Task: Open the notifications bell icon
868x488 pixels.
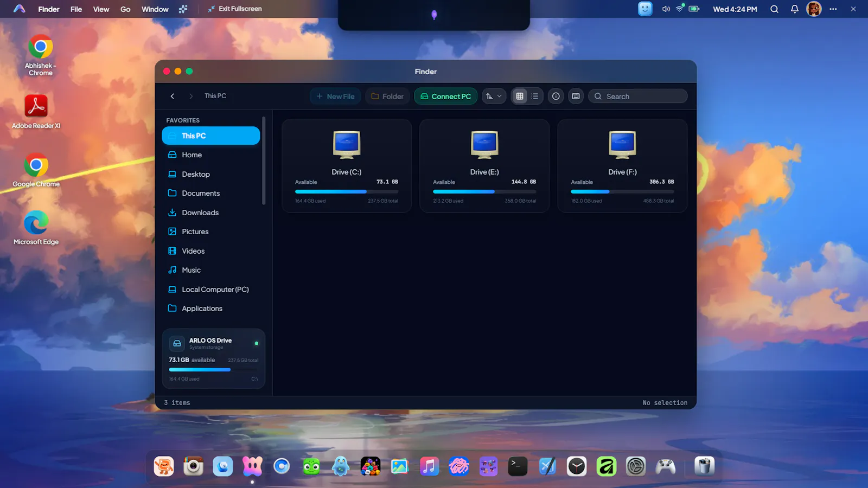Action: 794,9
